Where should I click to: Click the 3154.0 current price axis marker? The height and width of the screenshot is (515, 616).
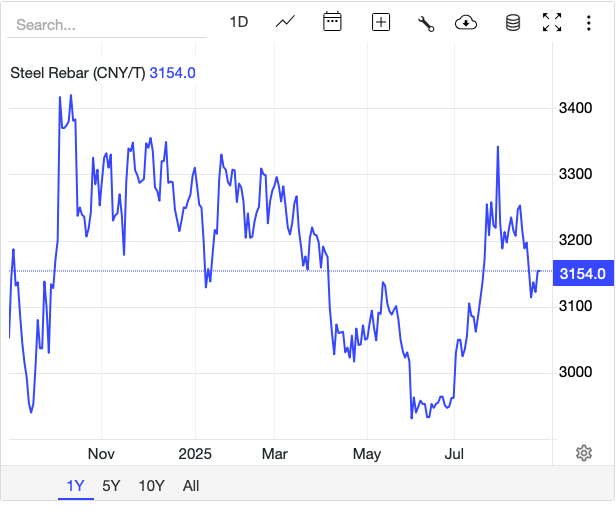coord(582,273)
